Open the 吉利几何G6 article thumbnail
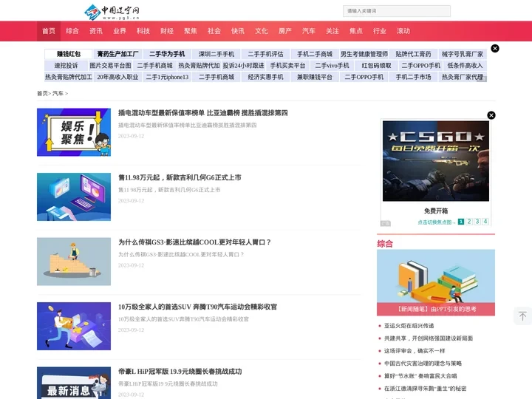This screenshot has width=532, height=399. coord(74,197)
